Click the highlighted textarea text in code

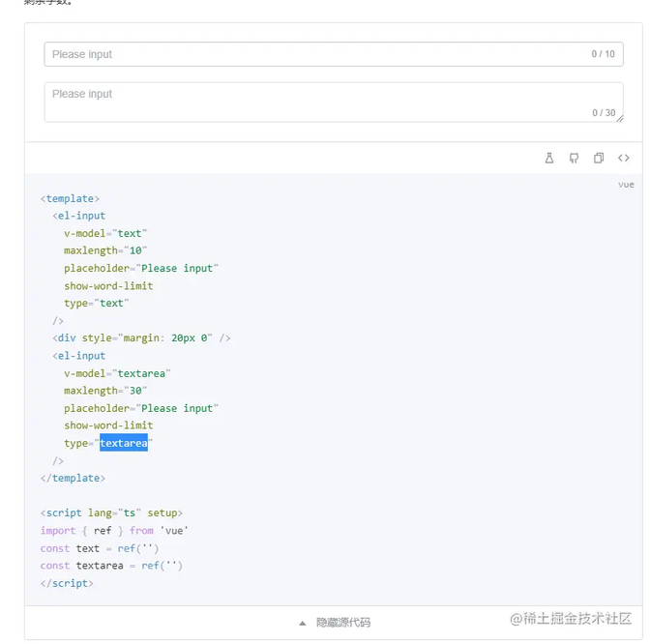124,443
